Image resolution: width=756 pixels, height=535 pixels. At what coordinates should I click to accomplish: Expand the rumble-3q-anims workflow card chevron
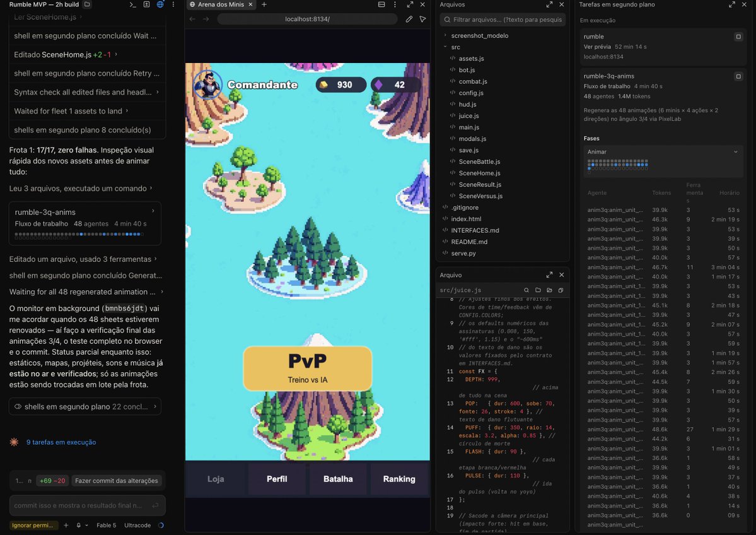(153, 211)
